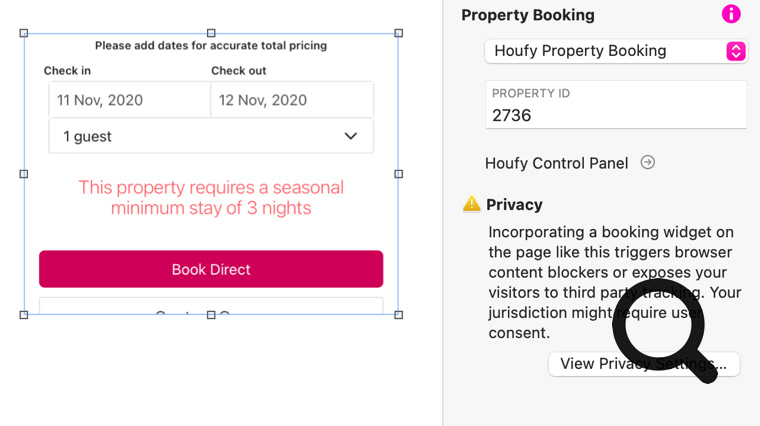760x426 pixels.
Task: Click the top-center selection handle of the widget
Action: (x=211, y=33)
